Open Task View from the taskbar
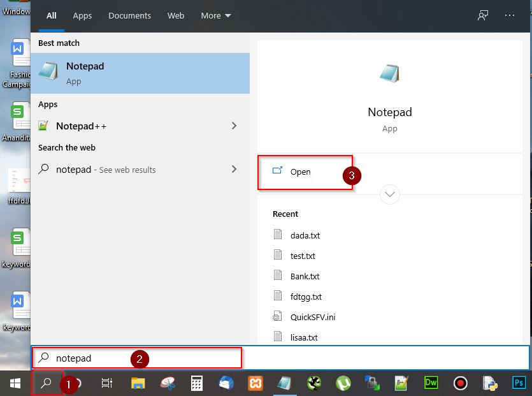 [106, 383]
